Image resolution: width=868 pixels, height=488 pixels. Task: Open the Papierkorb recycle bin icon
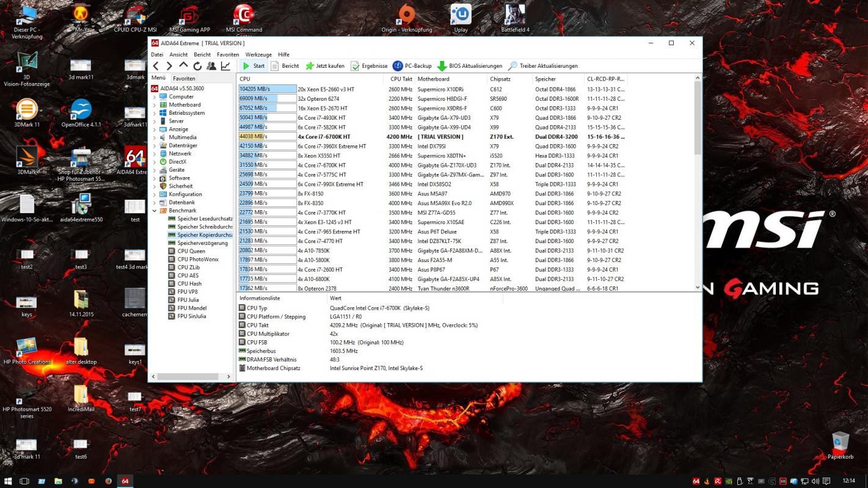click(x=841, y=445)
